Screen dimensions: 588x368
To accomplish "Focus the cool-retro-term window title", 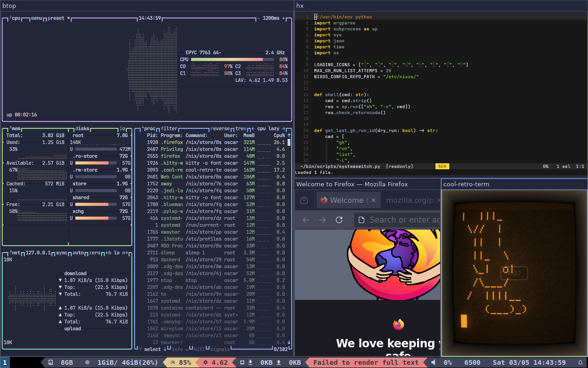I will (x=514, y=184).
